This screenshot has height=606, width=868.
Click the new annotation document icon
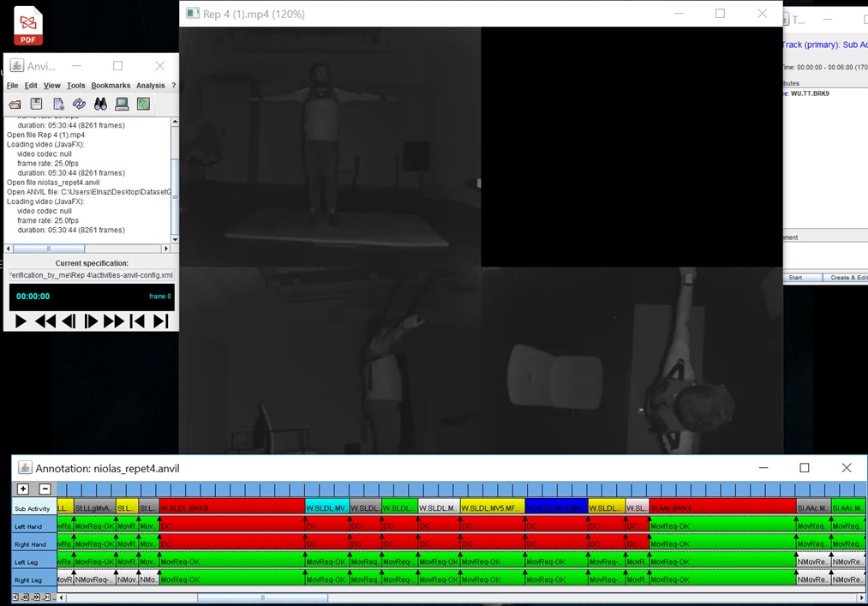click(x=57, y=104)
